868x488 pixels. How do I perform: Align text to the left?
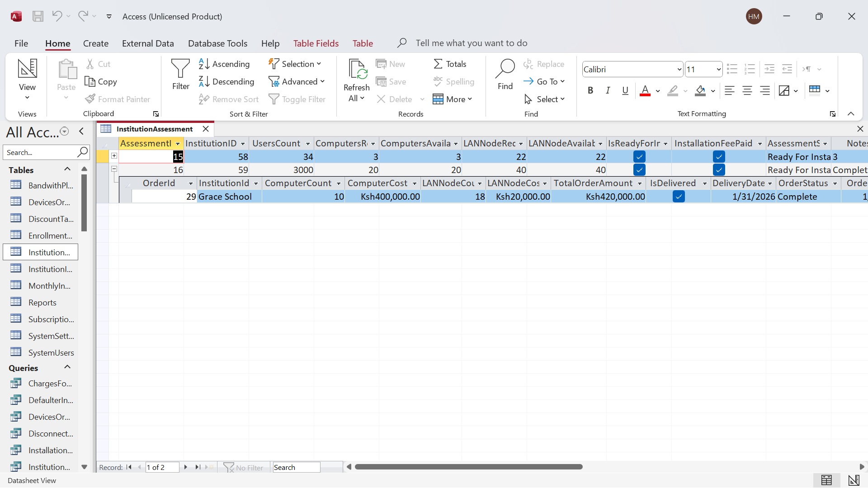(x=729, y=90)
